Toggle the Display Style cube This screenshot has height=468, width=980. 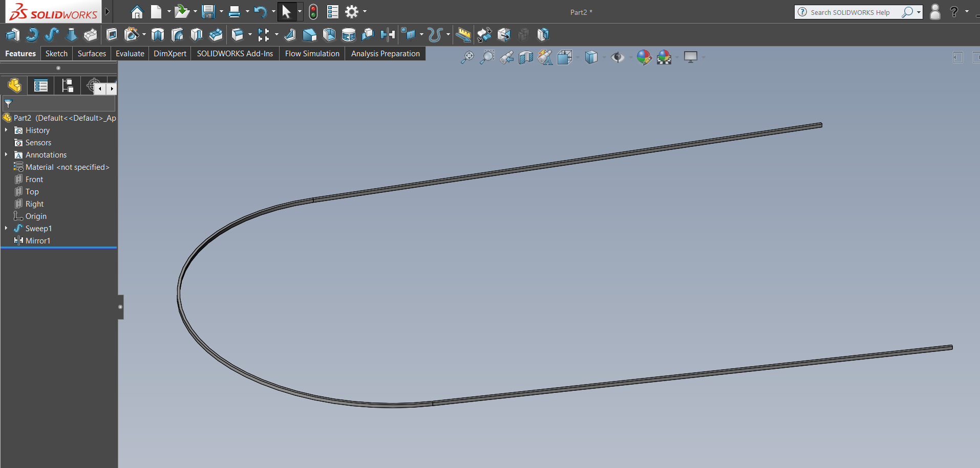[x=592, y=57]
